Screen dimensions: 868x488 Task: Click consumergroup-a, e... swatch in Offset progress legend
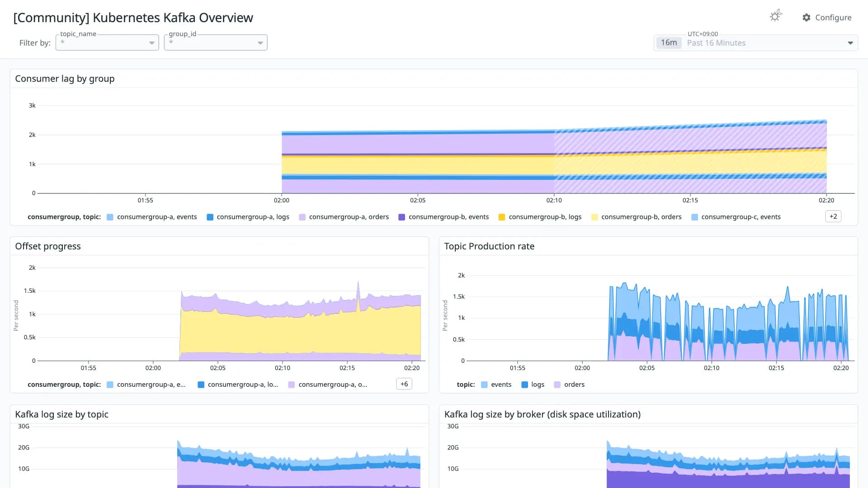point(110,385)
